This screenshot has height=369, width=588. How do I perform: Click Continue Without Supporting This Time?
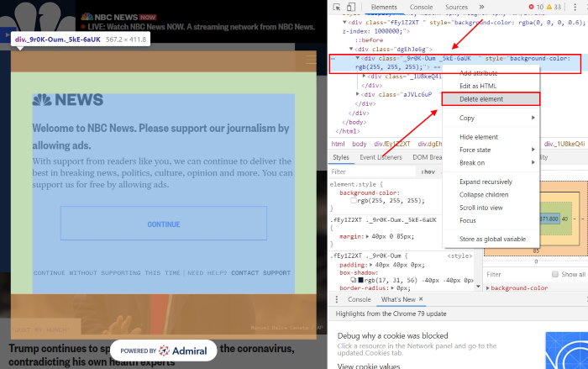click(107, 273)
